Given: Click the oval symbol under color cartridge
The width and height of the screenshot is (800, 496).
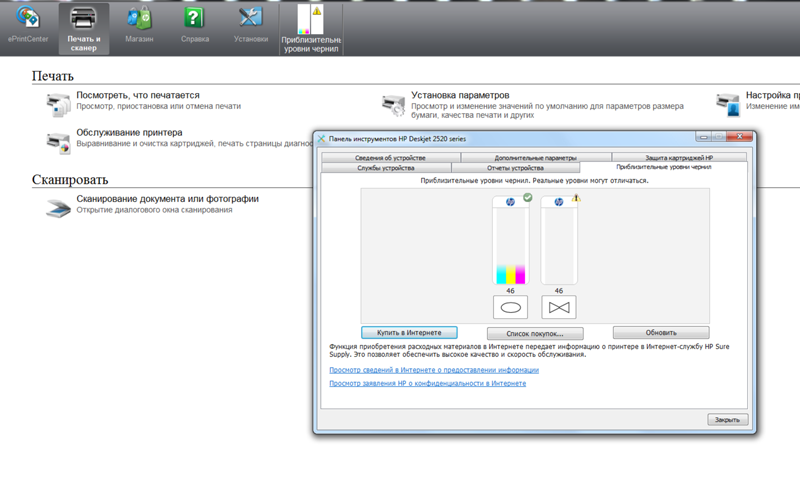Looking at the screenshot, I should point(510,307).
